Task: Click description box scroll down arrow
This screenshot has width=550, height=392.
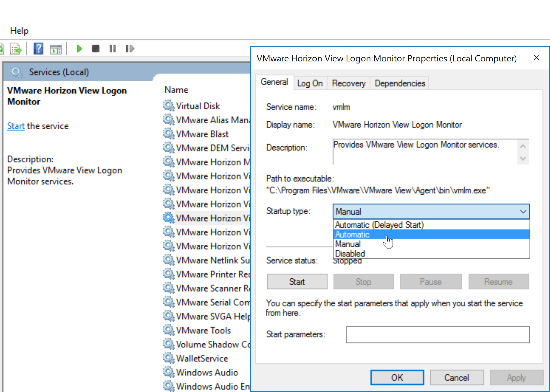Action: tap(523, 159)
